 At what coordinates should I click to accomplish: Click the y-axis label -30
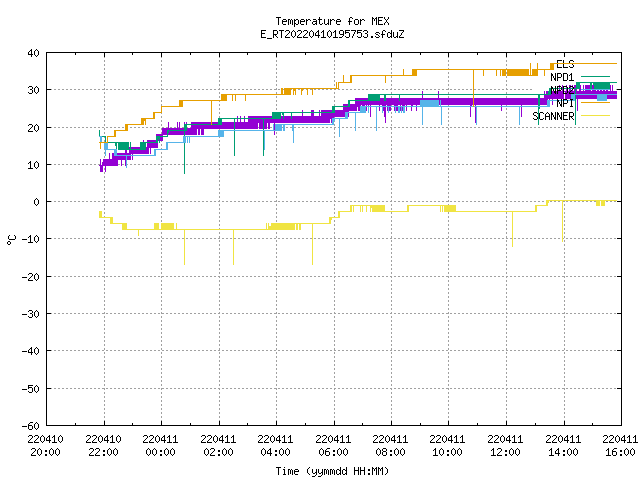[31, 313]
